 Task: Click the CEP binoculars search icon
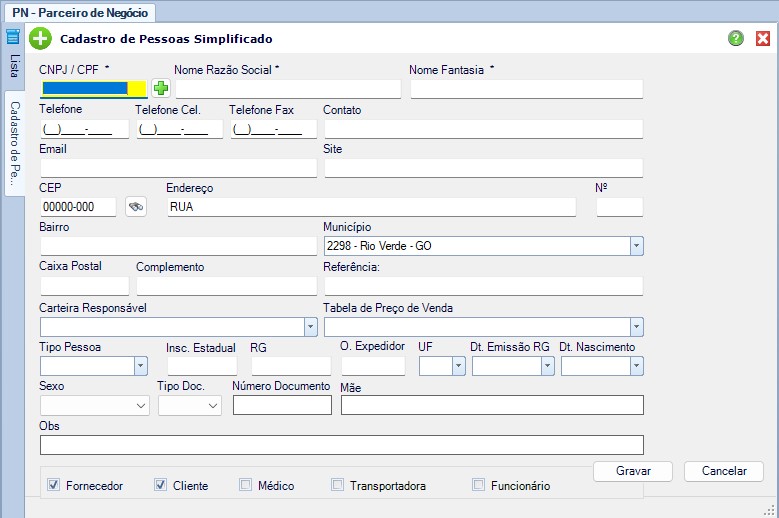coord(136,207)
